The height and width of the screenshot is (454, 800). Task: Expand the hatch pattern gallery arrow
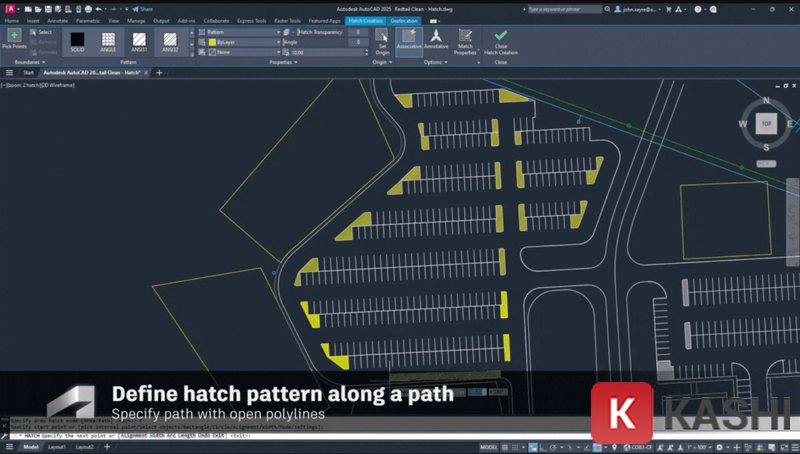(192, 53)
